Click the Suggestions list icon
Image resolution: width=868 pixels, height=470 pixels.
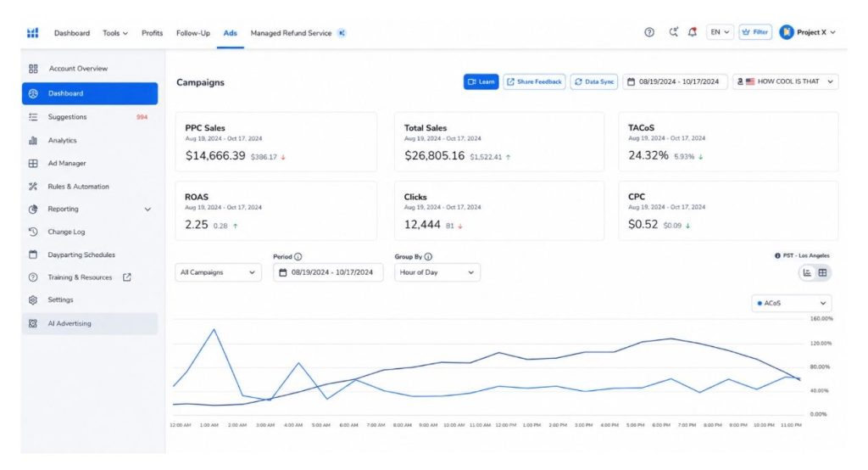click(33, 117)
